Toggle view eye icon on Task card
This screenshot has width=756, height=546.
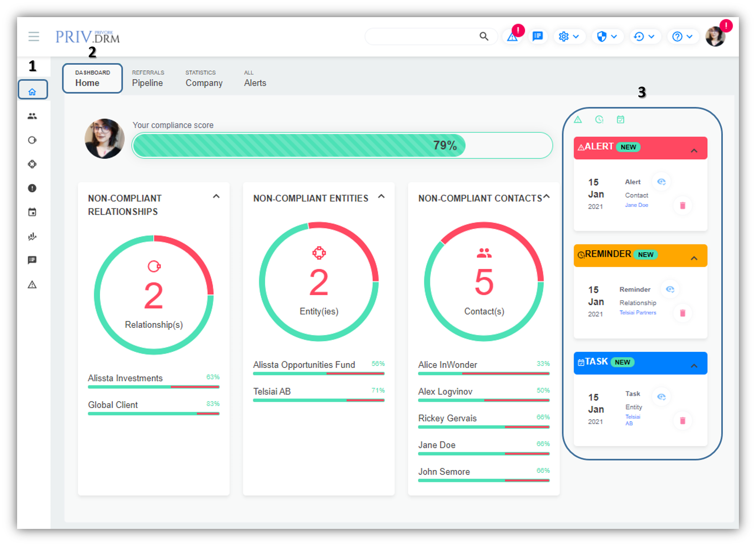point(661,397)
